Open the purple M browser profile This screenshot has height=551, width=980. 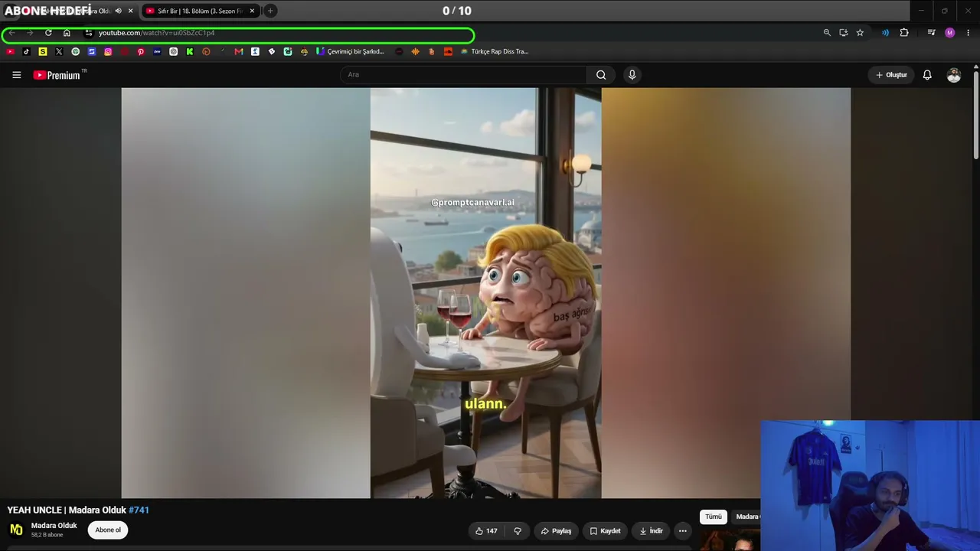(950, 33)
